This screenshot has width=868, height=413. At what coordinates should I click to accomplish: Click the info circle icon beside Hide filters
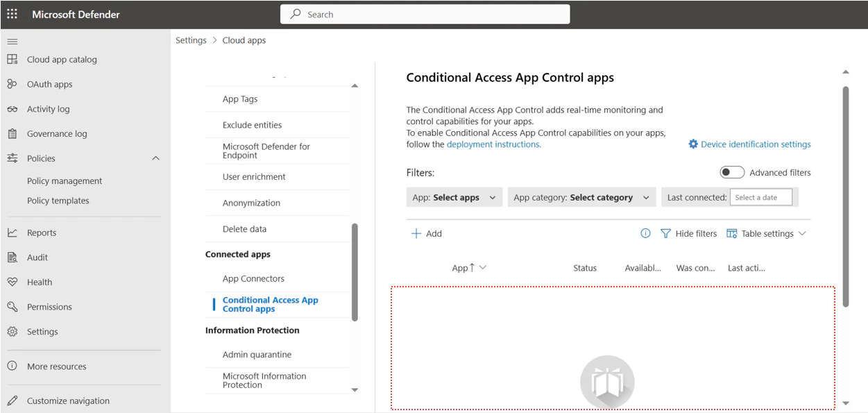coord(645,233)
